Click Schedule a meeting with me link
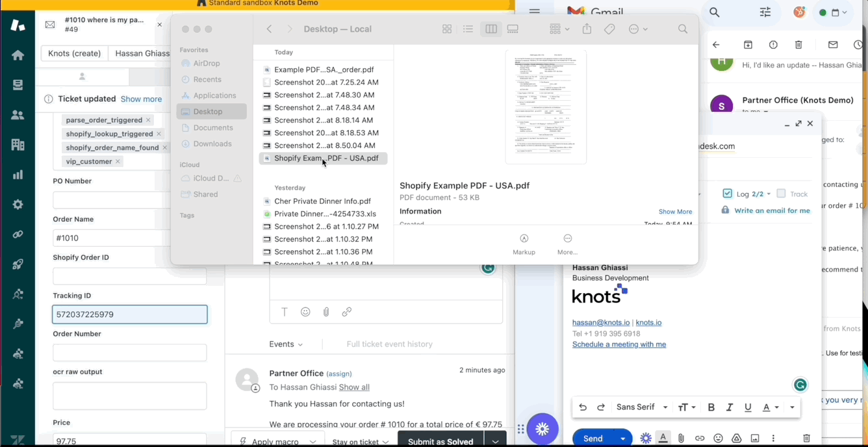This screenshot has width=868, height=447. [x=619, y=344]
